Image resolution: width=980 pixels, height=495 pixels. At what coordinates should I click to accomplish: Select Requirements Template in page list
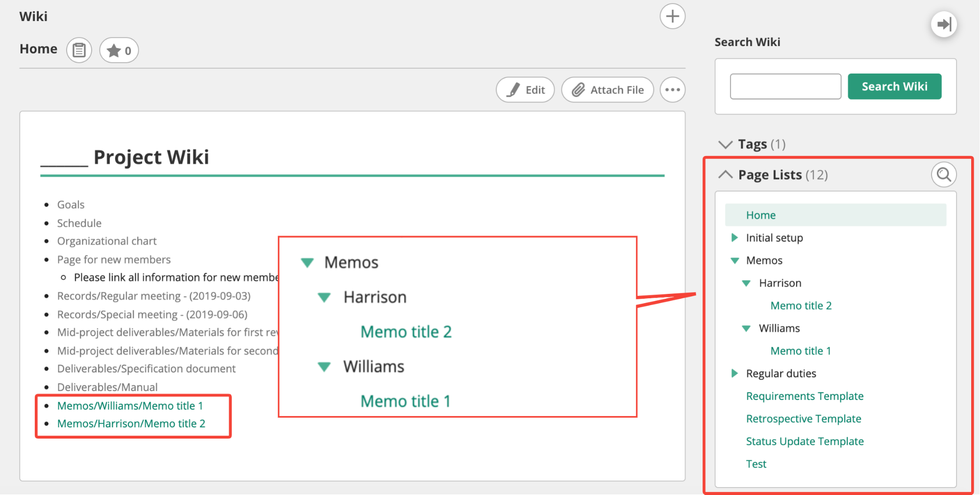804,396
